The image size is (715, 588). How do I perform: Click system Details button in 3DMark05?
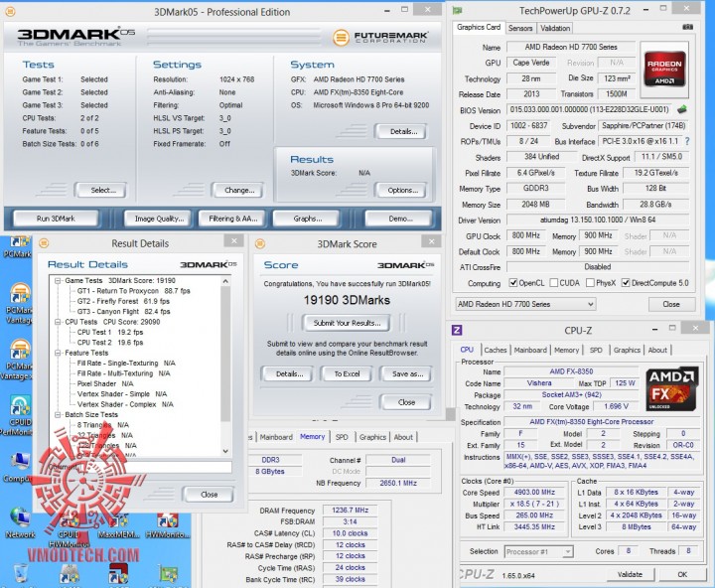point(403,131)
